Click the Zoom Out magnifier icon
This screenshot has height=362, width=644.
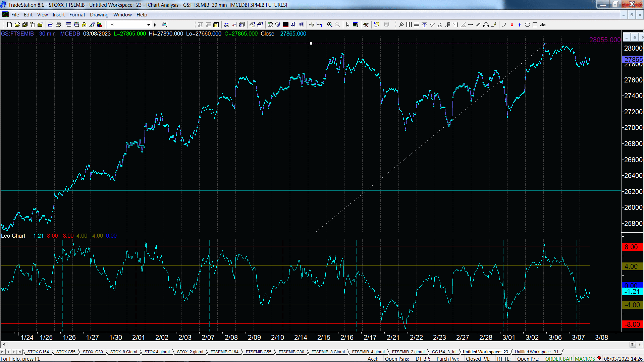[x=338, y=25]
